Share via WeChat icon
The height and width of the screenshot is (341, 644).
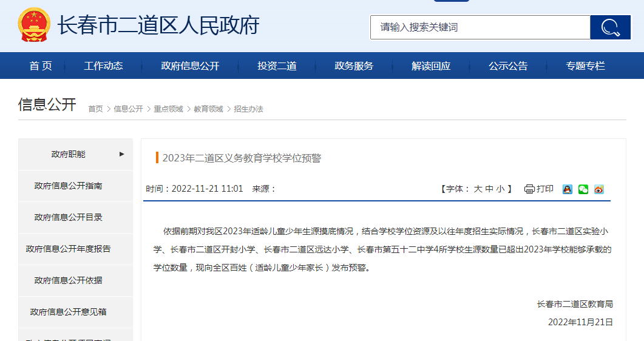click(x=583, y=189)
